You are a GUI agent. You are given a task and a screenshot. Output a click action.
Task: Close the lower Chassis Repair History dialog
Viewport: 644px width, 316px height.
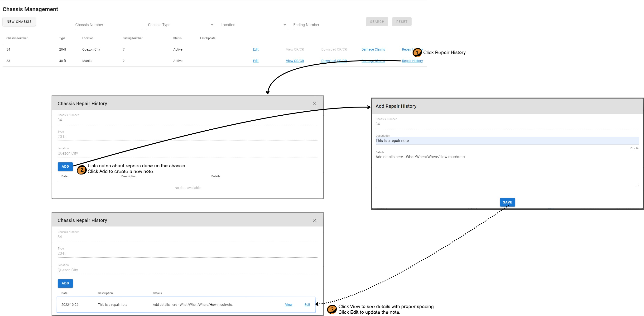click(314, 220)
